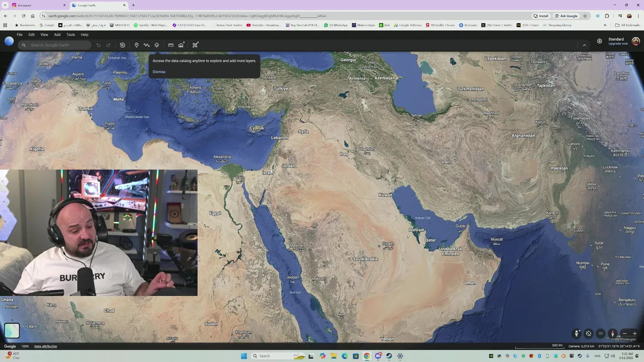Click the Windows taskbar Search box
644x362 pixels.
(278, 356)
